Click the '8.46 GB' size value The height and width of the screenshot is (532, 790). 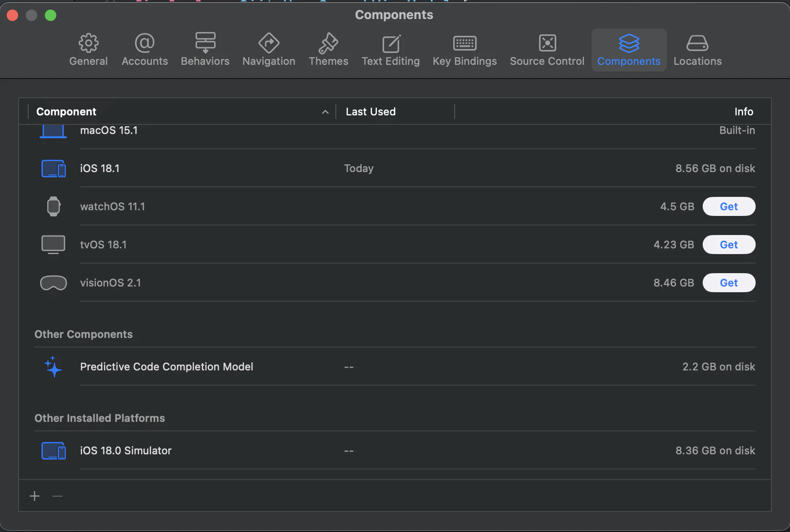tap(674, 283)
